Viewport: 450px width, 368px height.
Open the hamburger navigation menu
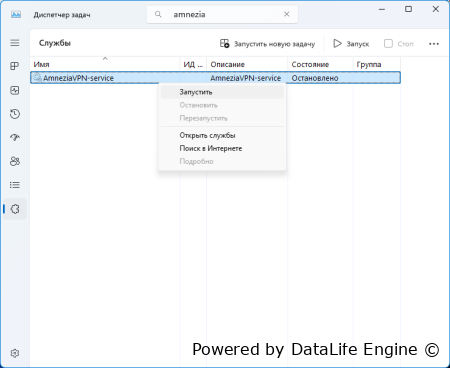click(x=15, y=43)
